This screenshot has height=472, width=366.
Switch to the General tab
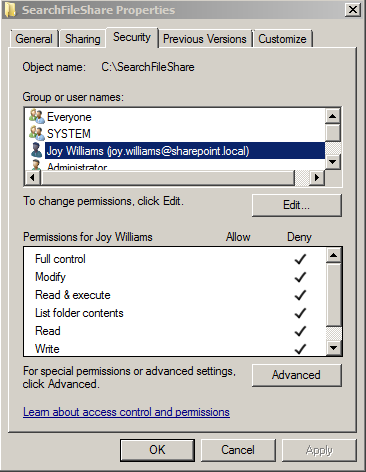pyautogui.click(x=34, y=39)
